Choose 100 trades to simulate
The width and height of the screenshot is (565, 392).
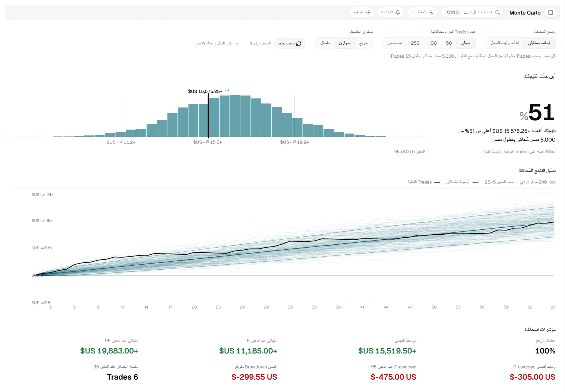[x=433, y=43]
